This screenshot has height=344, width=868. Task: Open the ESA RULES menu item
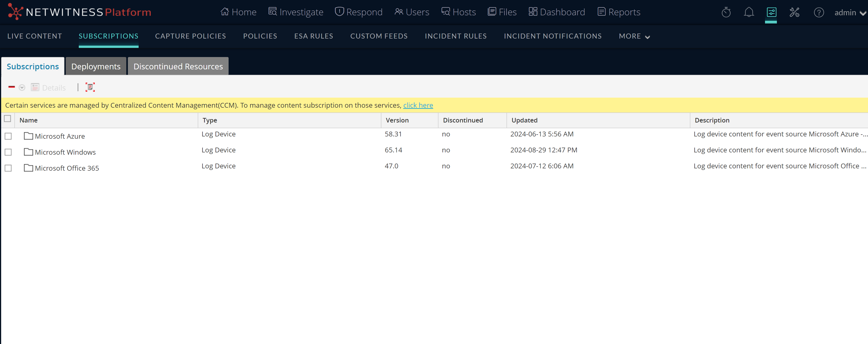[313, 36]
